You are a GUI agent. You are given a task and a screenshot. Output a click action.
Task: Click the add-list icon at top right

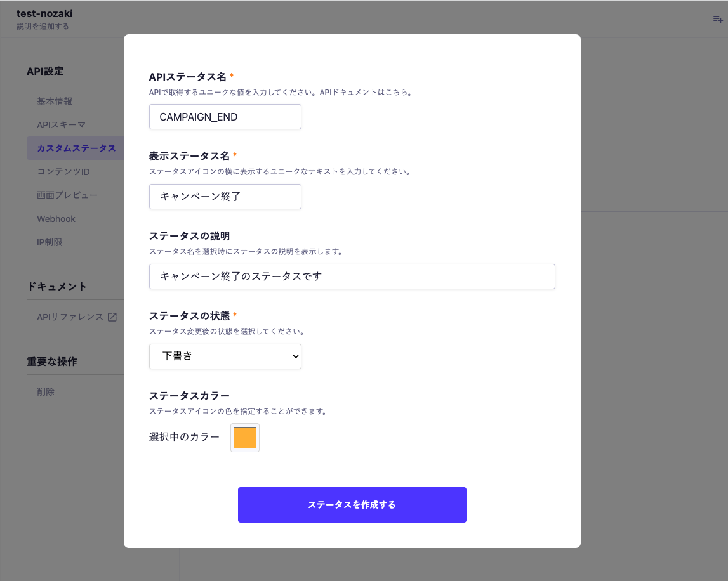coord(717,20)
